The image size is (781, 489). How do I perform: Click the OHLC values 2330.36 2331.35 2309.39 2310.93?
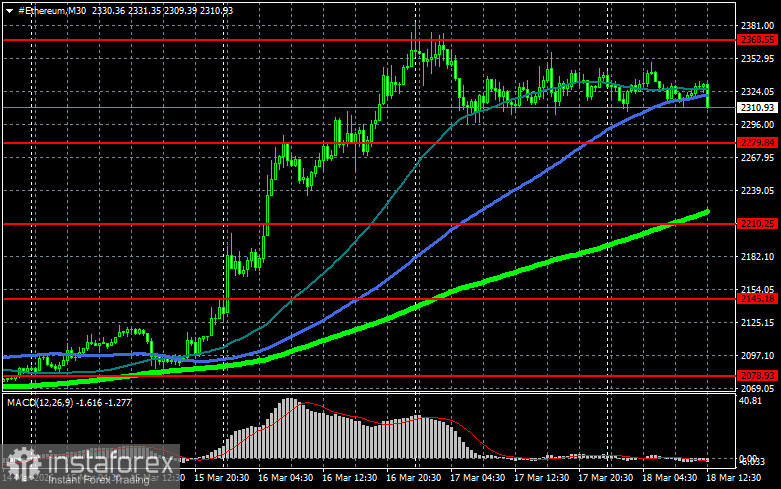click(162, 10)
